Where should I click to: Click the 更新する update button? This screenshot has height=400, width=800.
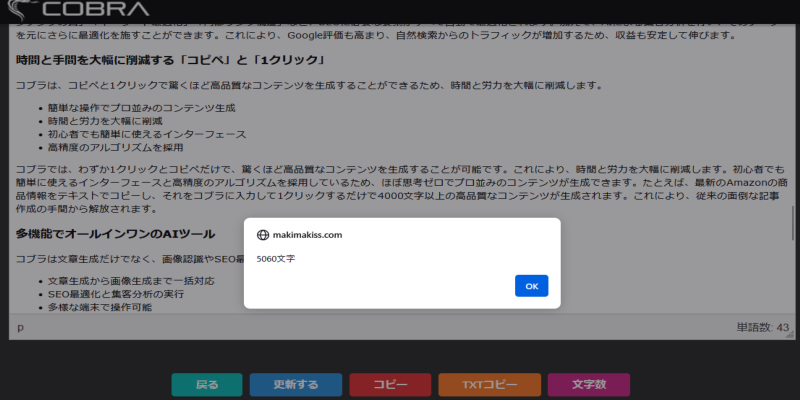click(x=296, y=385)
